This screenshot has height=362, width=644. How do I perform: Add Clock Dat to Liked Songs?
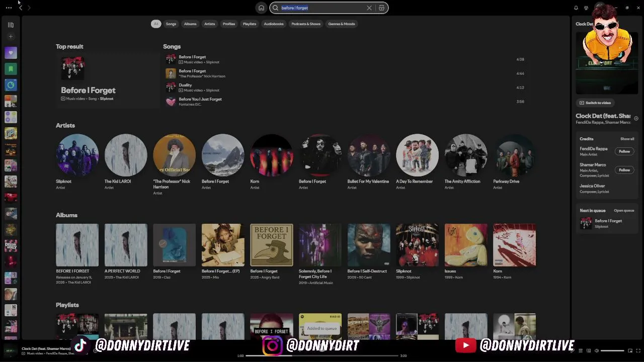point(636,118)
